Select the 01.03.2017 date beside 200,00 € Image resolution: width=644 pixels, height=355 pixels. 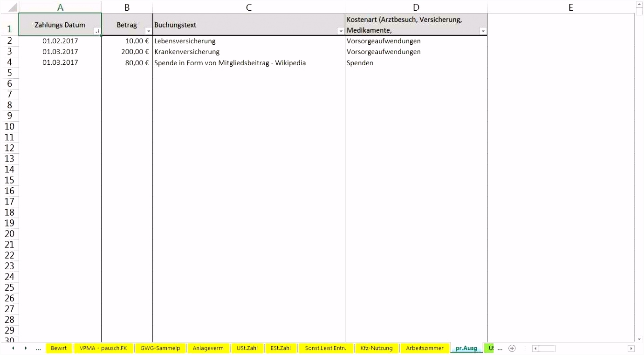[60, 52]
